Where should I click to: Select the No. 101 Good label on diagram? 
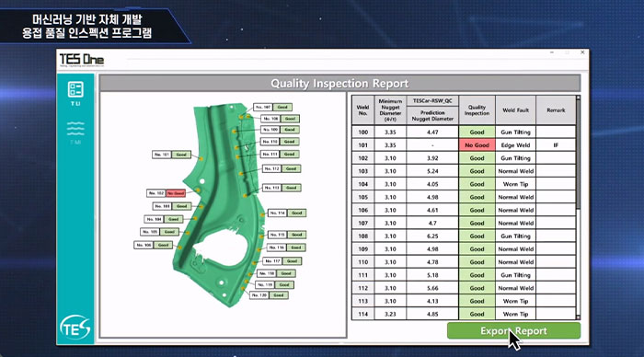(172, 155)
